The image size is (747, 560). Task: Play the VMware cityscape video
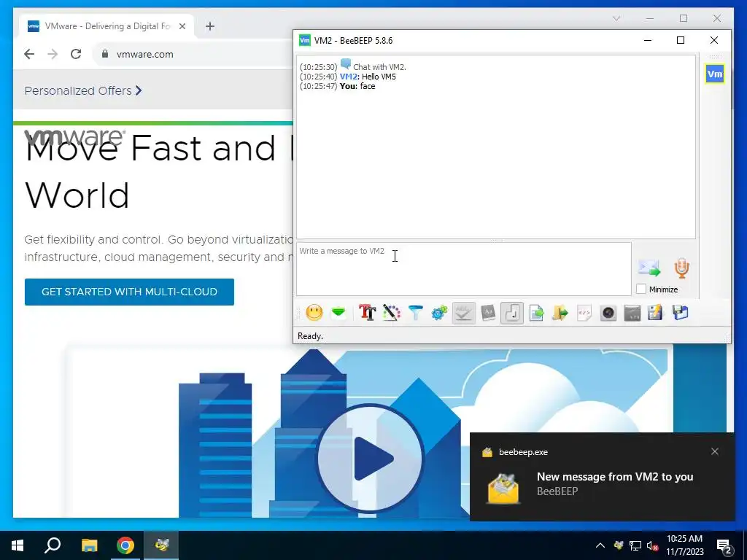(370, 459)
